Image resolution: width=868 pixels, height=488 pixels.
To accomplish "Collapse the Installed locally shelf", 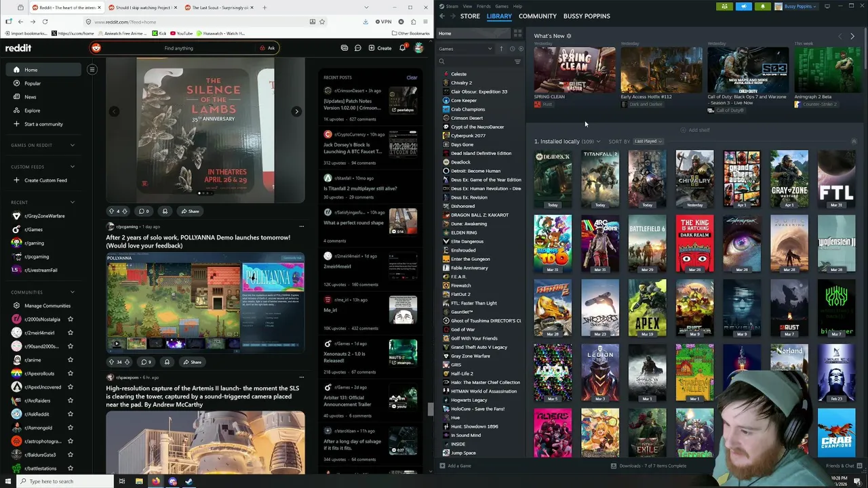I will pos(854,141).
